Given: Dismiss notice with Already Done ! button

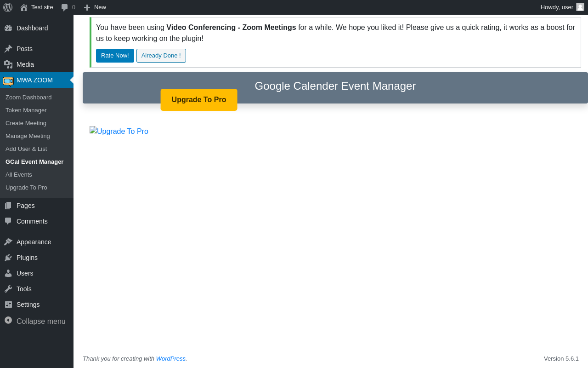Looking at the screenshot, I should pyautogui.click(x=161, y=56).
